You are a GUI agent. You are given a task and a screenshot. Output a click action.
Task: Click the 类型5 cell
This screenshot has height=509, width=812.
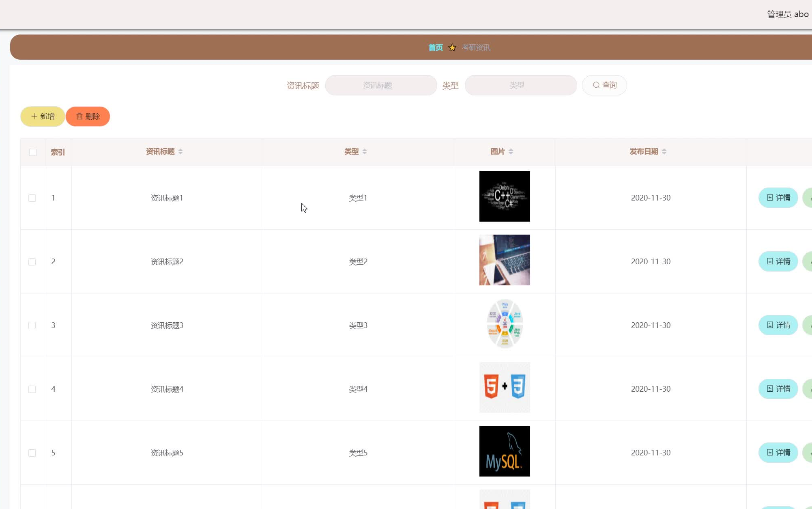(358, 453)
